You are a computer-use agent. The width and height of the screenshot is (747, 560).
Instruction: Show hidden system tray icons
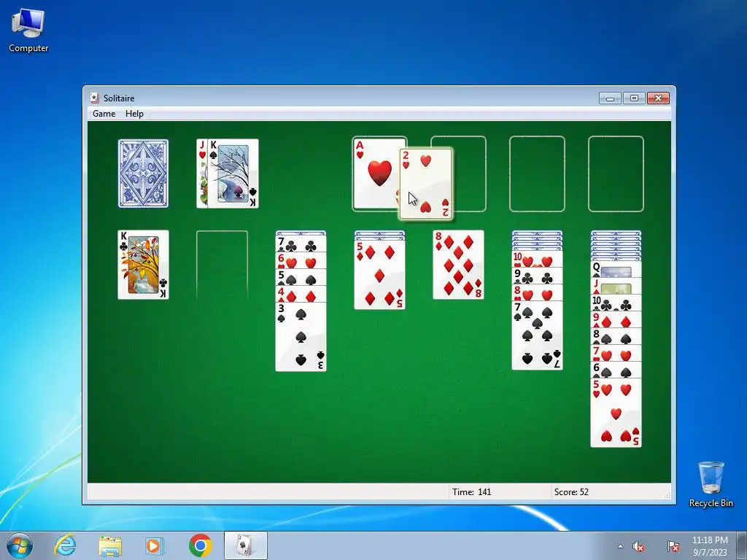coord(620,546)
